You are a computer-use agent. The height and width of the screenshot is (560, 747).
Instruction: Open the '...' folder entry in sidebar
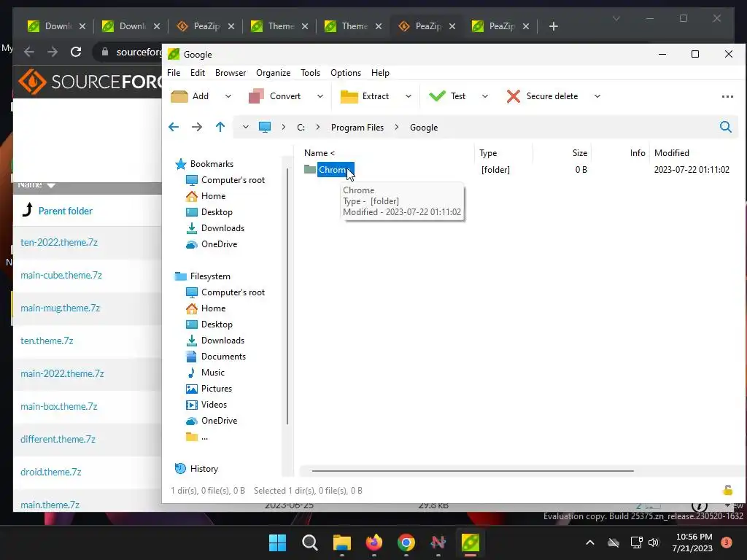tap(197, 437)
